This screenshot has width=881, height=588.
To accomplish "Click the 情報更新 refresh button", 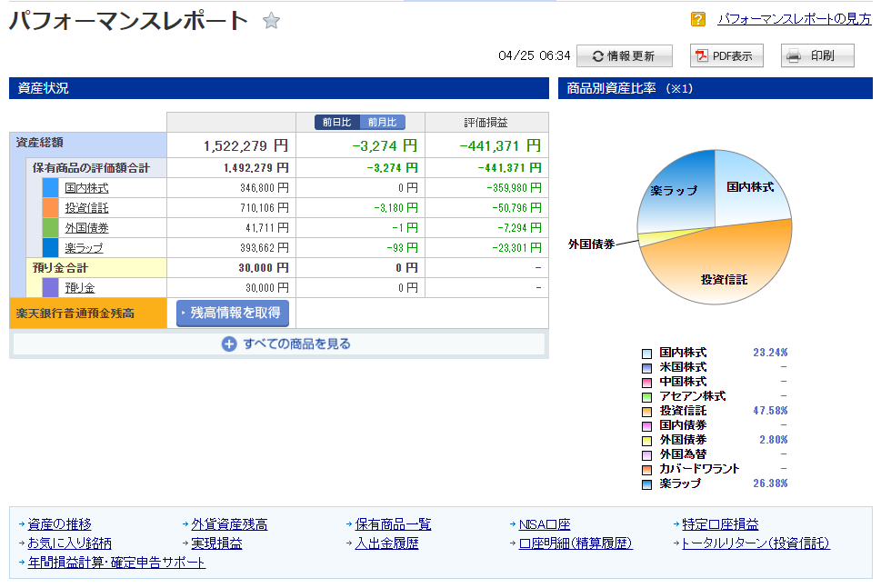I will pyautogui.click(x=625, y=56).
